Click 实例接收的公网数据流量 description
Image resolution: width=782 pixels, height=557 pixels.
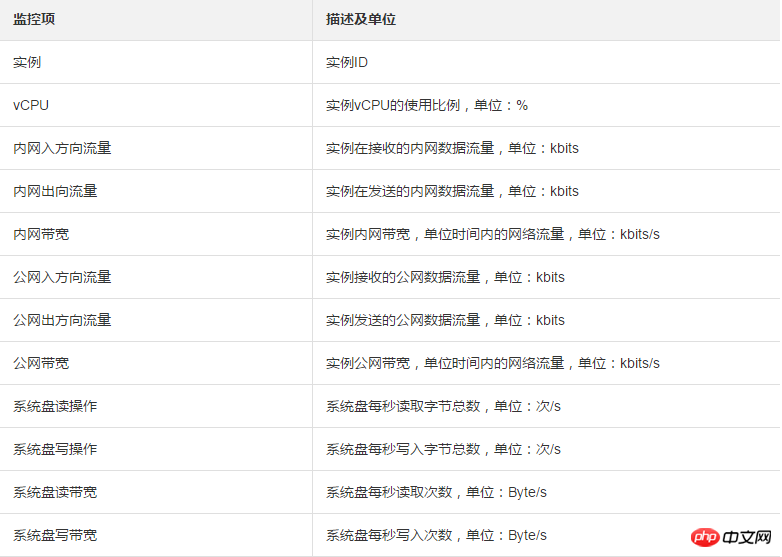coord(445,277)
